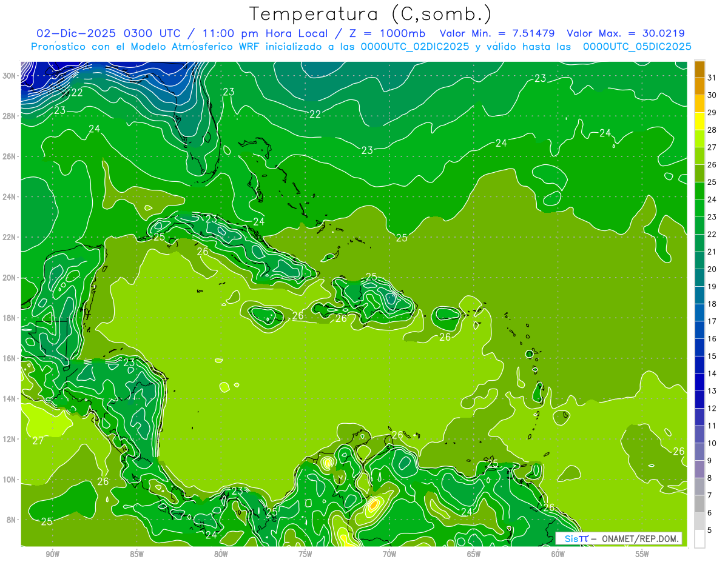
Task: Pick the purple swatch between 9 and 10
Action: click(699, 452)
